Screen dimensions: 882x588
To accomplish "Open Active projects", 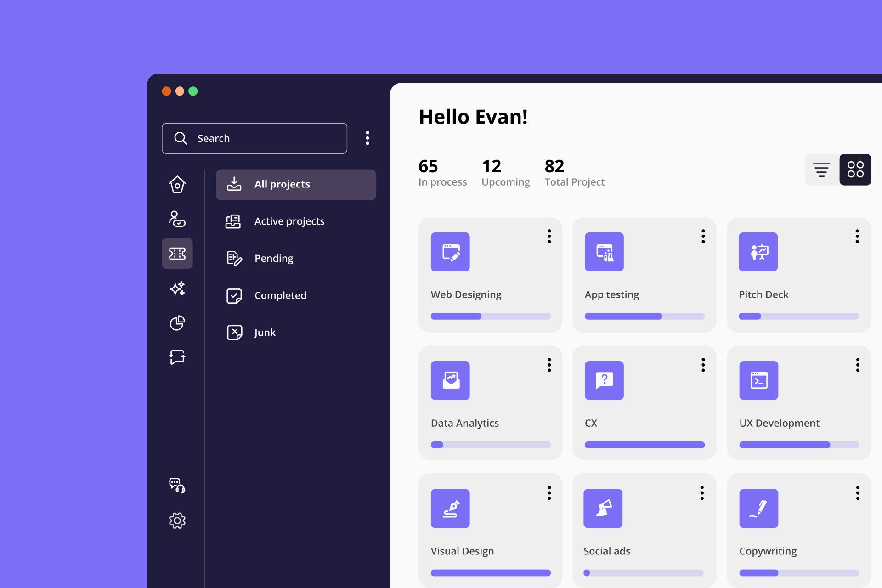I will (289, 221).
